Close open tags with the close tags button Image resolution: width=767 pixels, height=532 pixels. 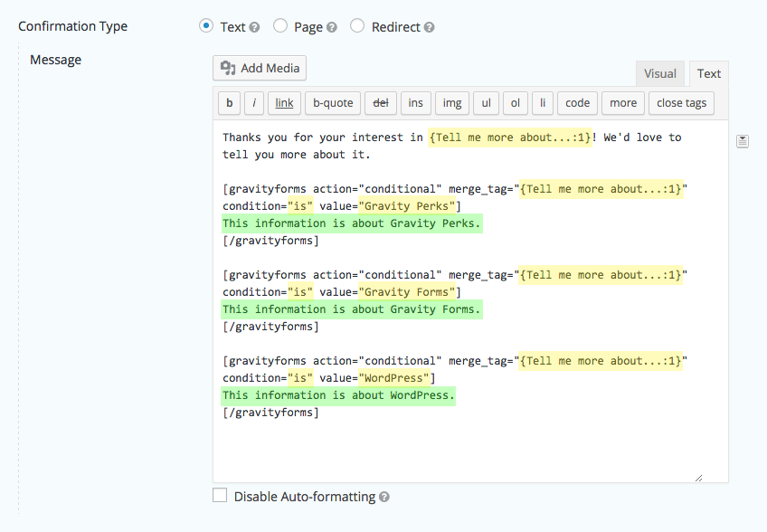point(681,103)
